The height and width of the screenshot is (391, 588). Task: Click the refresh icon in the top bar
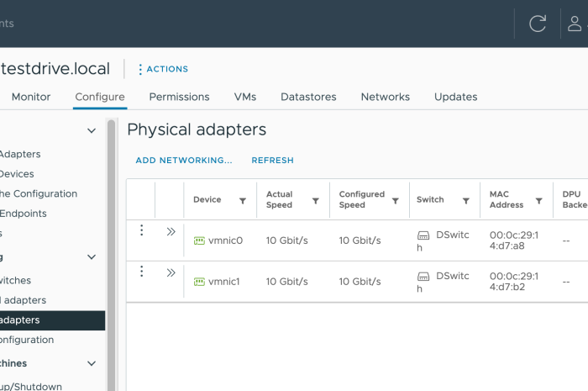538,24
